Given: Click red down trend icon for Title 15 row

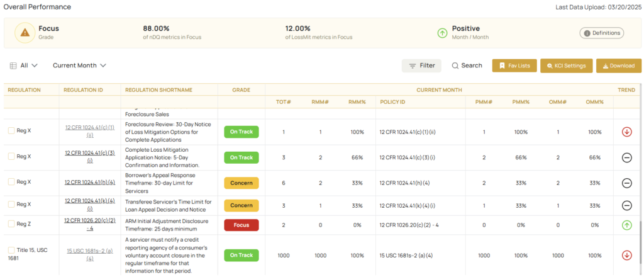Looking at the screenshot, I should click(626, 255).
